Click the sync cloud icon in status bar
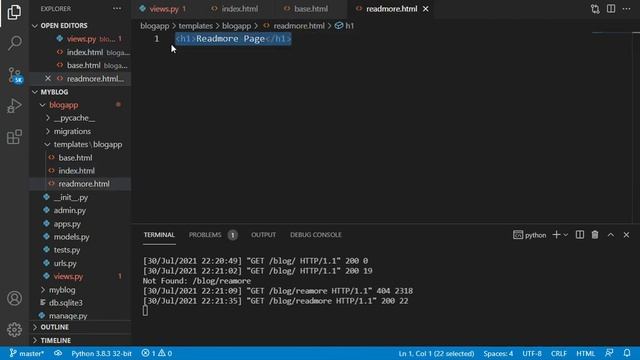 [58, 353]
